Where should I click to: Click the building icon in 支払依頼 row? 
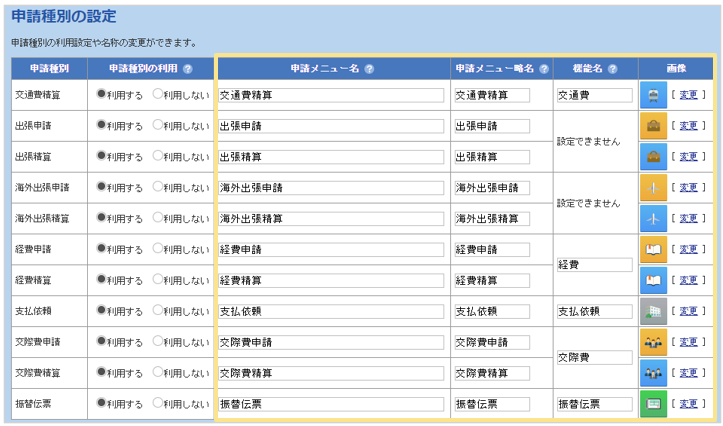653,311
